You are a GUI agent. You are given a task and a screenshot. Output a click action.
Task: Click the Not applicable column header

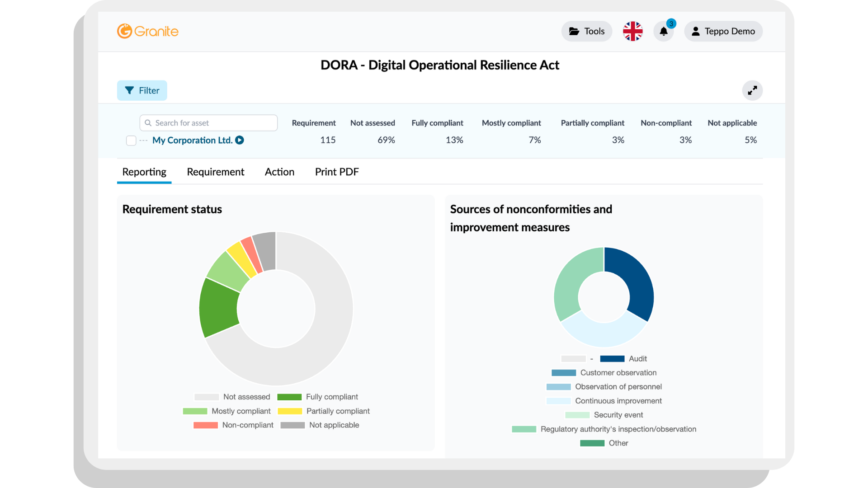[732, 123]
